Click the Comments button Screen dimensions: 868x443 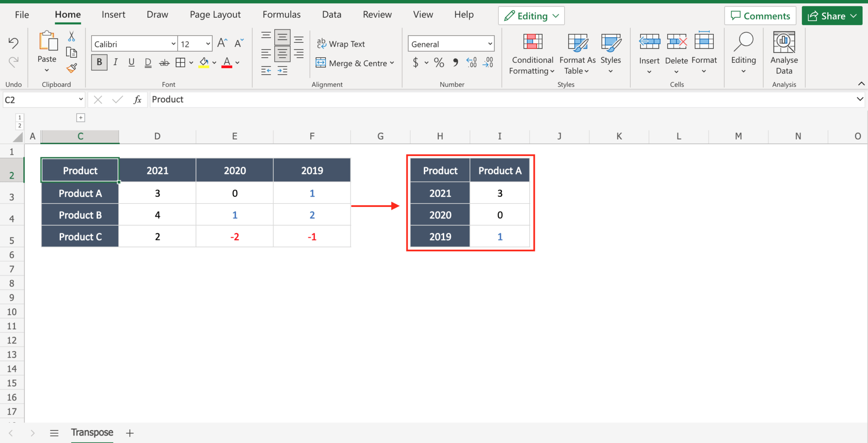click(x=760, y=16)
